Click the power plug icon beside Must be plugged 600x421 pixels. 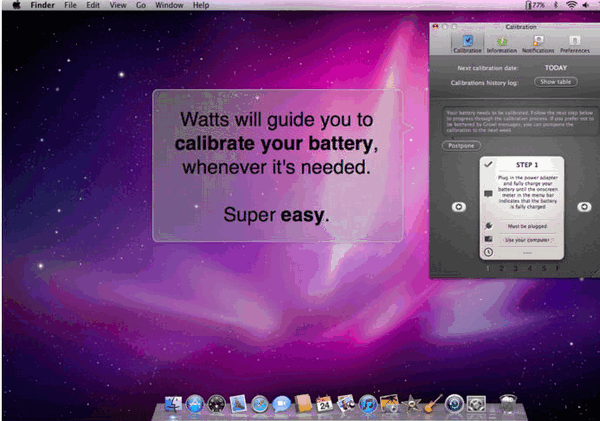[489, 226]
